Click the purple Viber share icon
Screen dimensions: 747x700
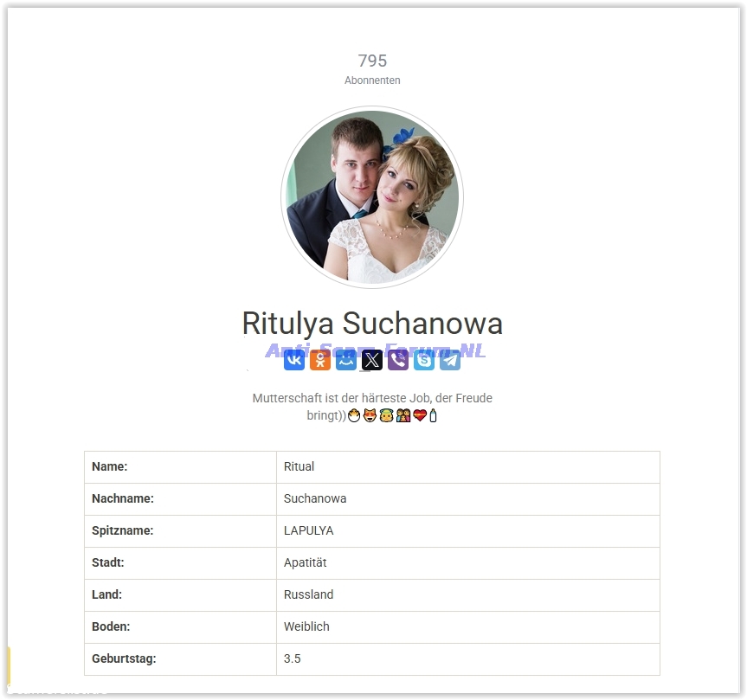(x=398, y=360)
